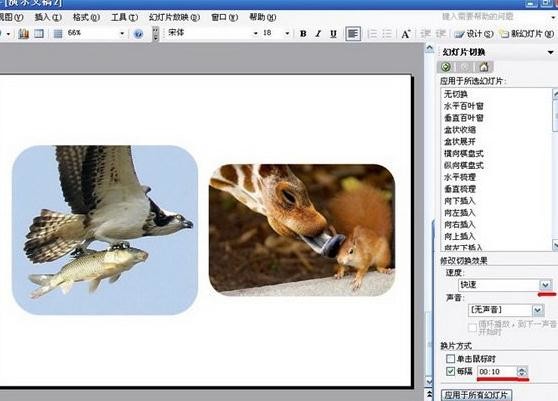The width and height of the screenshot is (558, 401).
Task: Select the 向下插入 transition
Action: coord(460,201)
